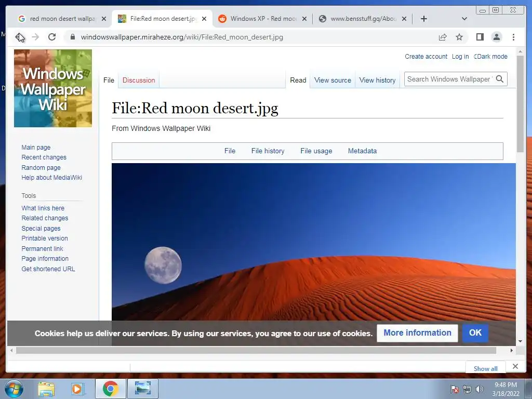532x399 pixels.
Task: Open Windows Explorer from the taskbar
Action: 46,389
